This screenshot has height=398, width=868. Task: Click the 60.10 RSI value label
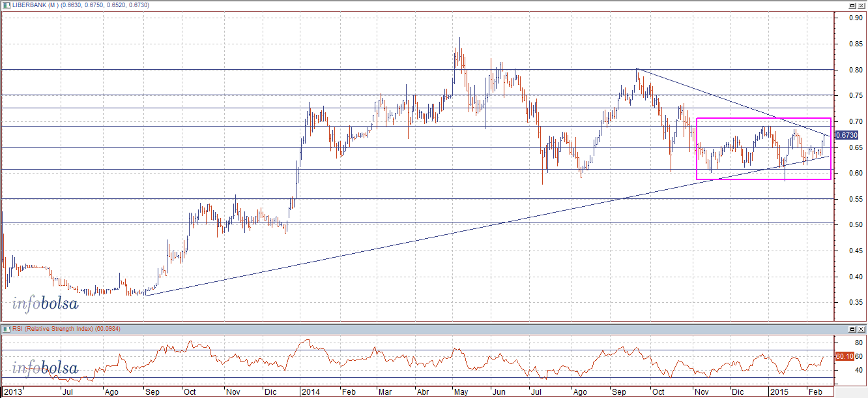pyautogui.click(x=845, y=356)
